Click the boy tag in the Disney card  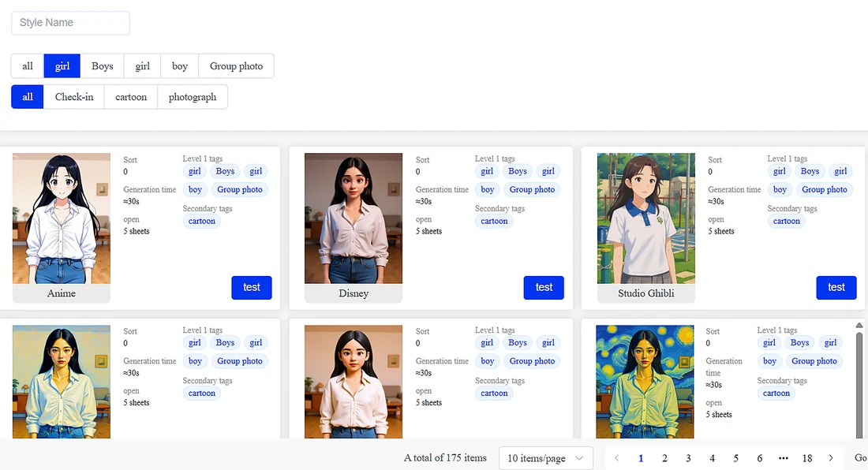click(x=487, y=190)
